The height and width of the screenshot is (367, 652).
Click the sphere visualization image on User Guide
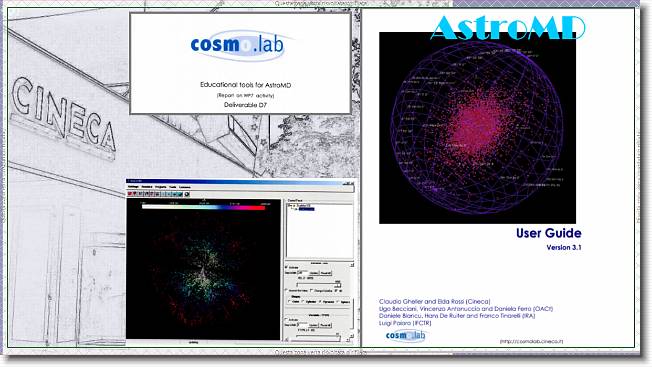click(477, 129)
